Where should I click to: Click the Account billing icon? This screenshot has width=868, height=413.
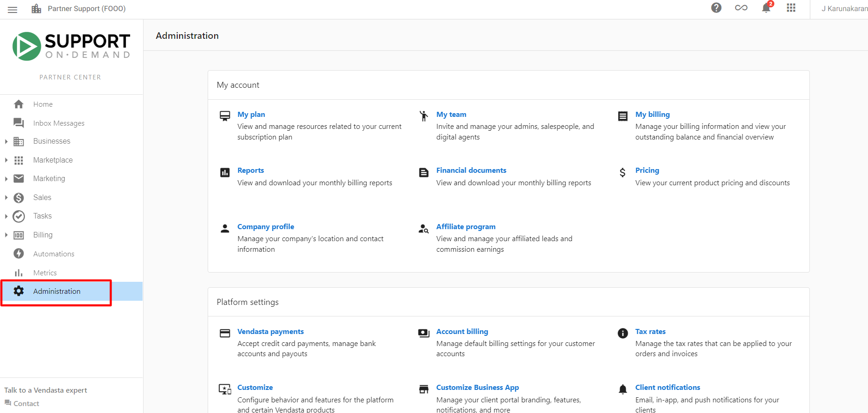[424, 334]
